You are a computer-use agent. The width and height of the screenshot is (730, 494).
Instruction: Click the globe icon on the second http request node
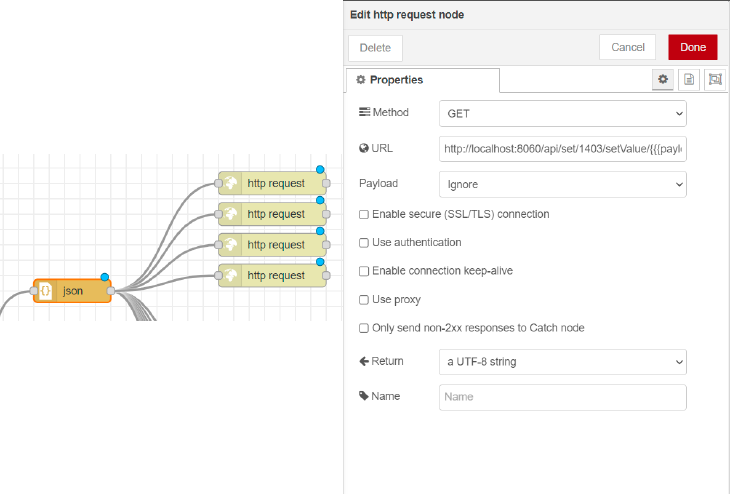[x=230, y=214]
